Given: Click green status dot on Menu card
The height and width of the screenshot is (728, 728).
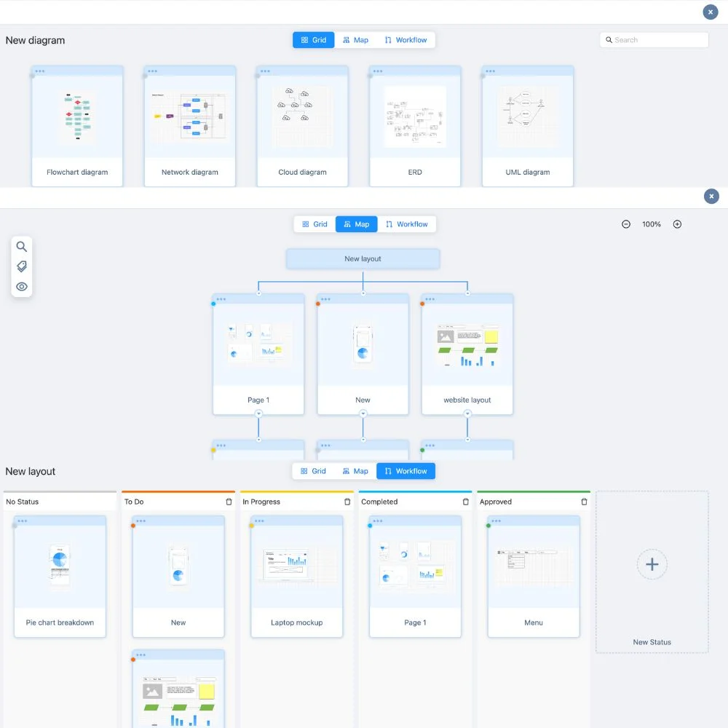Looking at the screenshot, I should 488,526.
